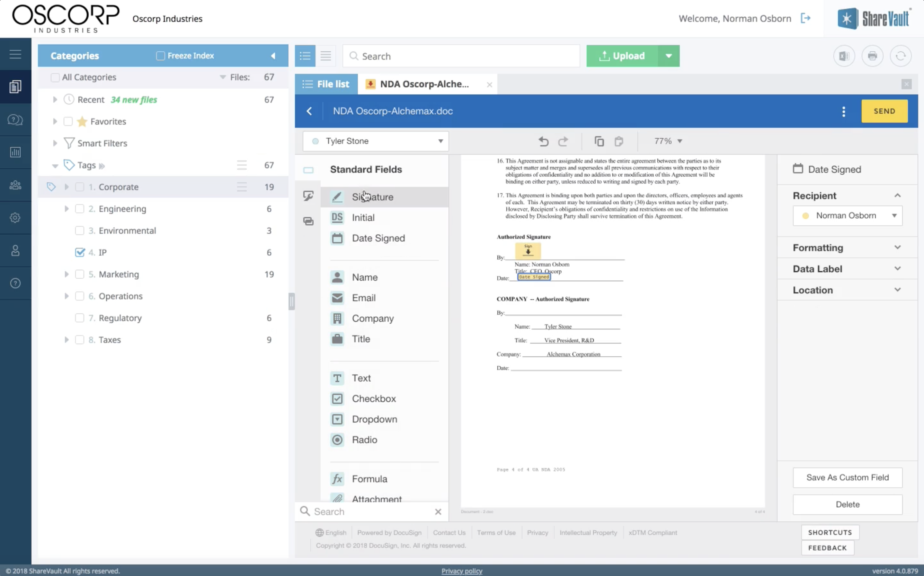Uncheck the 4. IP tag checkbox
The image size is (924, 576).
[x=80, y=252]
